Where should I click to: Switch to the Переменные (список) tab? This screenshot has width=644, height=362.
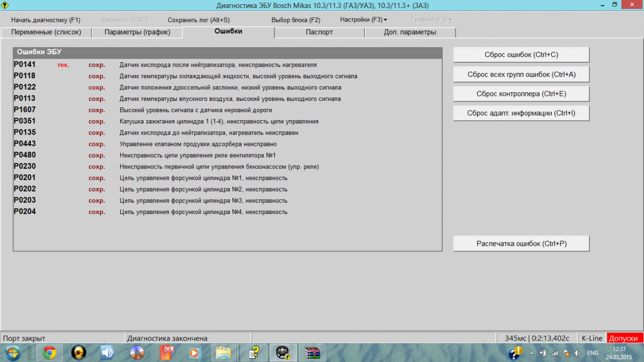coord(46,32)
